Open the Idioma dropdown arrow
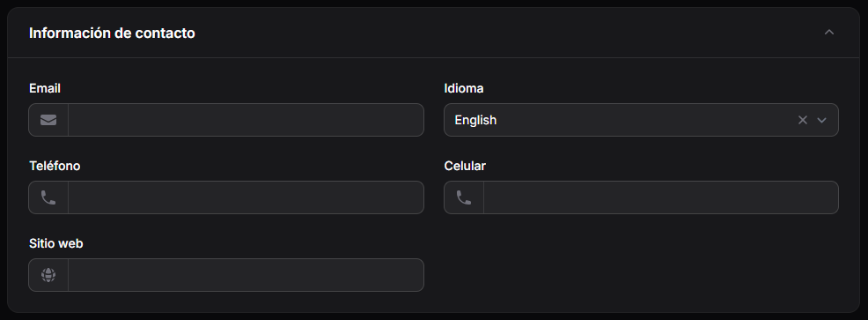The image size is (868, 320). point(821,120)
